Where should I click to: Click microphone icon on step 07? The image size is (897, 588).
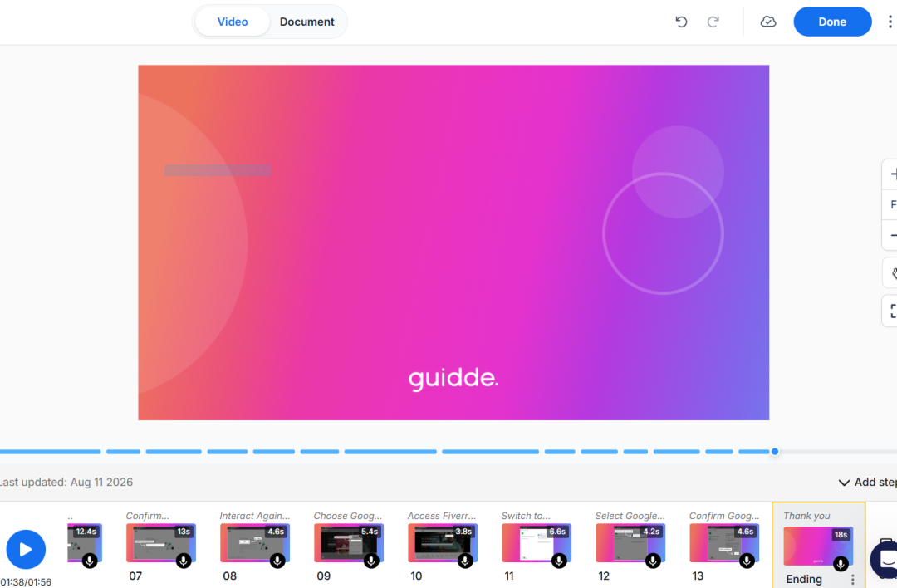coord(184,561)
